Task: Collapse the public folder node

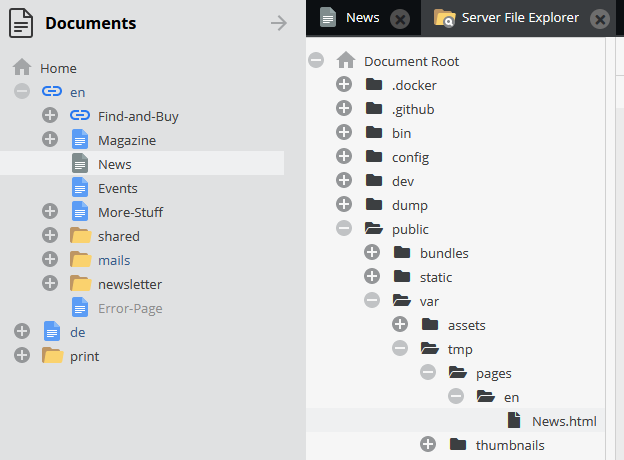Action: 344,229
